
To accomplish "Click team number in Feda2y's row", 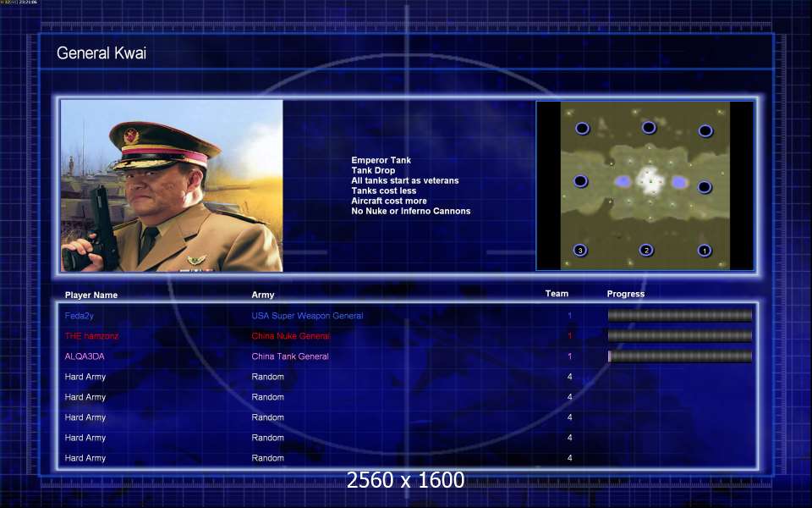I will click(x=569, y=316).
